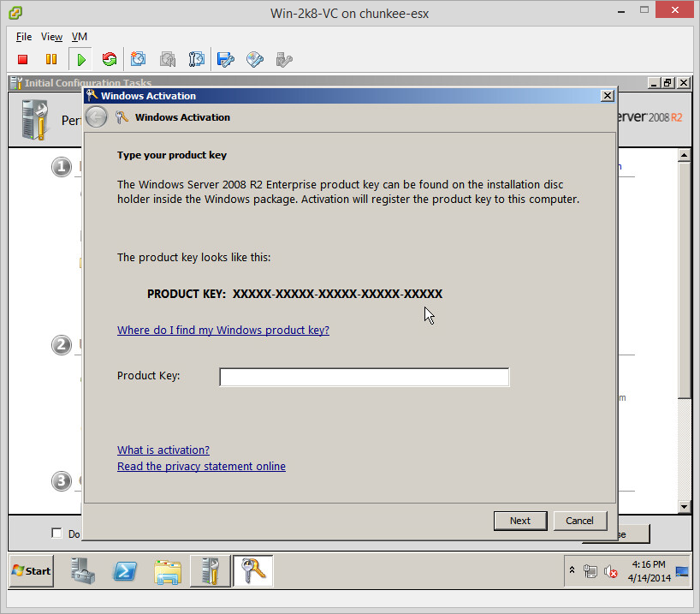700x614 pixels.
Task: Click the Reset VM toolbar icon
Action: [x=109, y=59]
